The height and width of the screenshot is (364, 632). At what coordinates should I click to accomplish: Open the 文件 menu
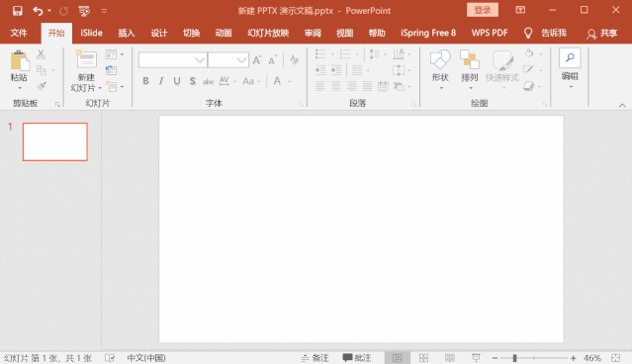pyautogui.click(x=19, y=33)
